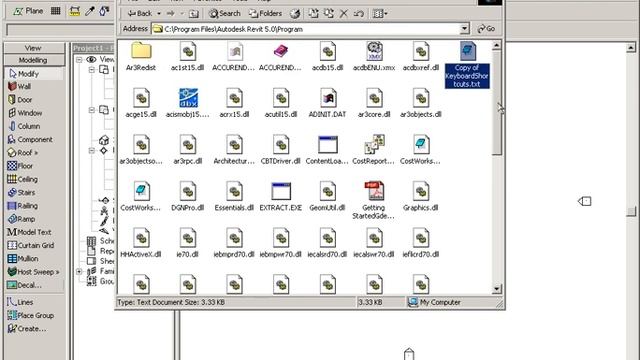The width and height of the screenshot is (640, 360).
Task: Activate the Railing tool
Action: [22, 206]
